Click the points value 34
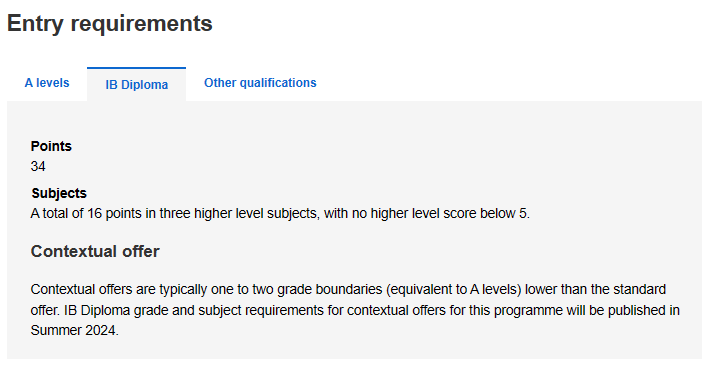The height and width of the screenshot is (379, 718). pos(38,166)
